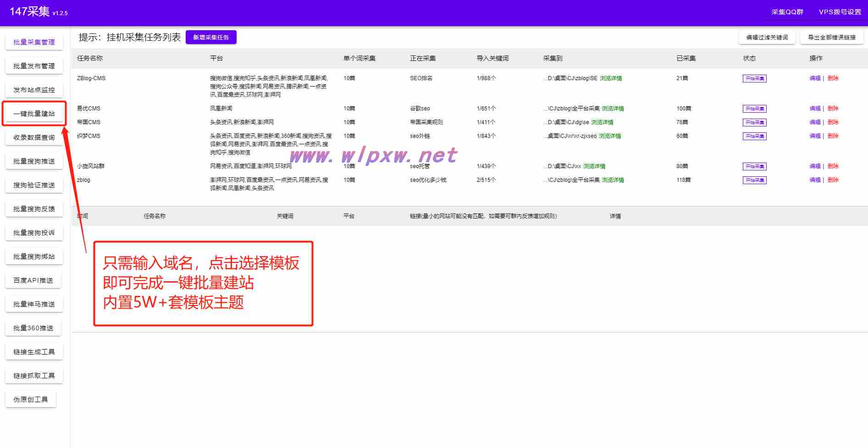Click 导出全部错误链接 button
This screenshot has width=868, height=448.
[832, 38]
